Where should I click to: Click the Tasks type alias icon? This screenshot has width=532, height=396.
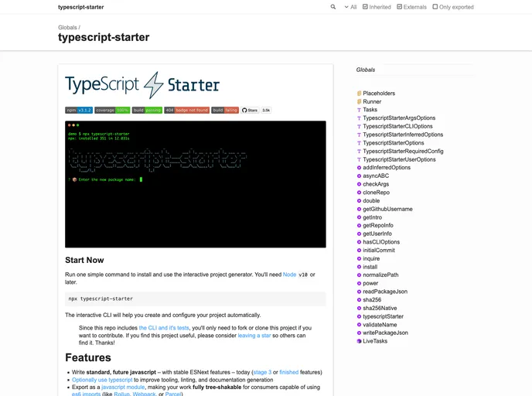point(359,110)
